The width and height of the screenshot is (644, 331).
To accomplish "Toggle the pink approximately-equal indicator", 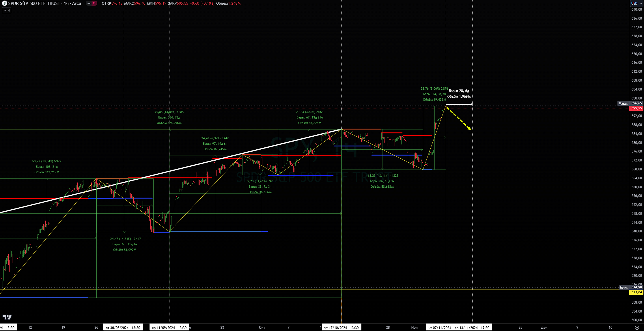I will click(94, 3).
